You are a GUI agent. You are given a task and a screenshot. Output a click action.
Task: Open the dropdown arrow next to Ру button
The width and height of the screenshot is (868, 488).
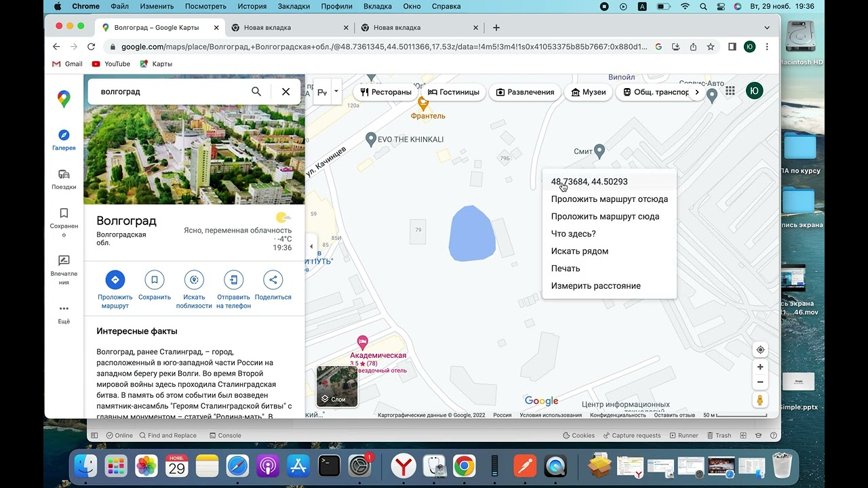point(336,91)
